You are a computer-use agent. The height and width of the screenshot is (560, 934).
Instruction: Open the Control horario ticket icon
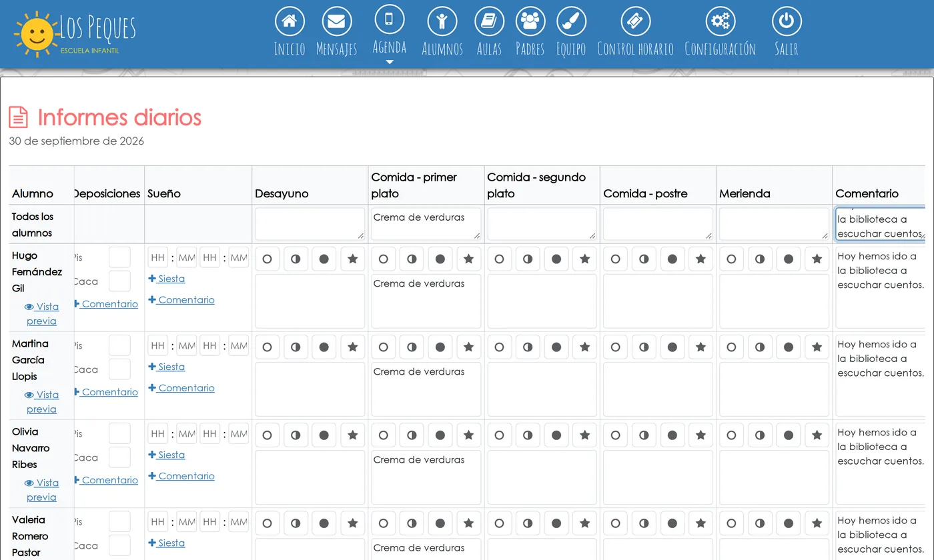point(635,21)
